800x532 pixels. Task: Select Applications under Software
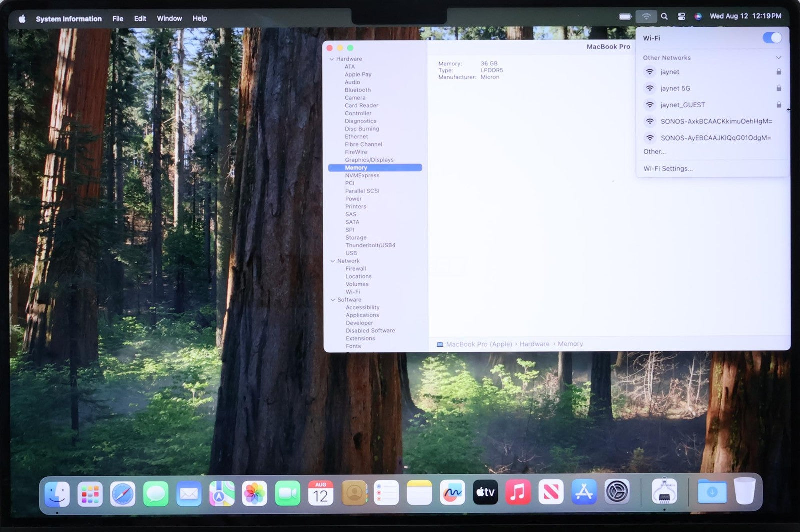[x=362, y=315]
